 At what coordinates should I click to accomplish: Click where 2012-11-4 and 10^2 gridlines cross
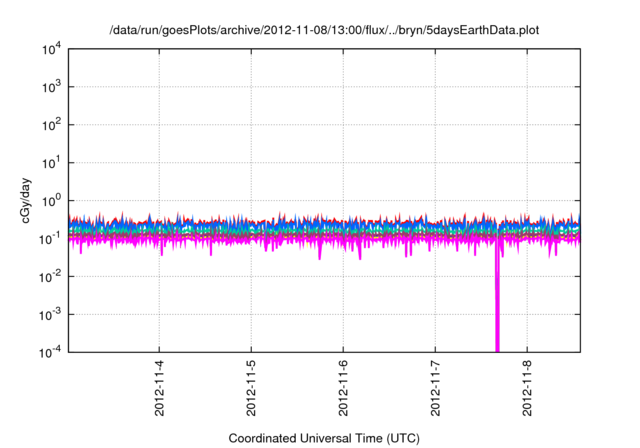click(x=160, y=125)
